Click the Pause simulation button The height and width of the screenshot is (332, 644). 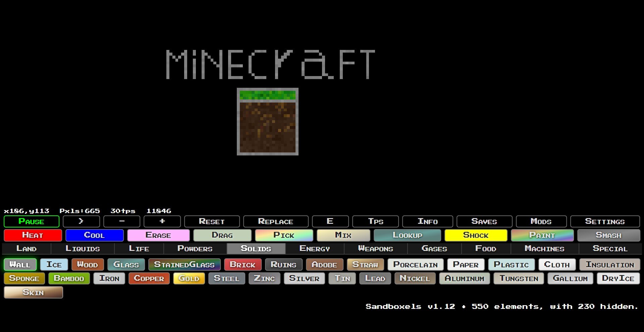tap(32, 221)
